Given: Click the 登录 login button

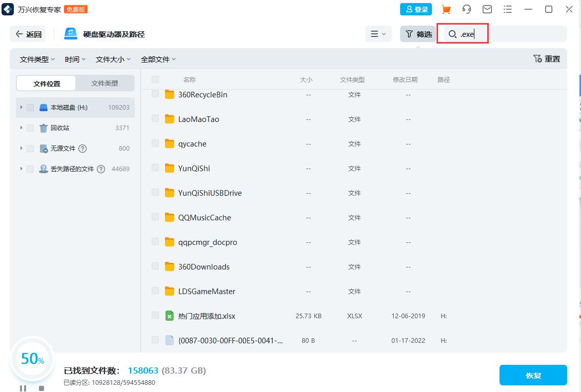Looking at the screenshot, I should coord(416,9).
